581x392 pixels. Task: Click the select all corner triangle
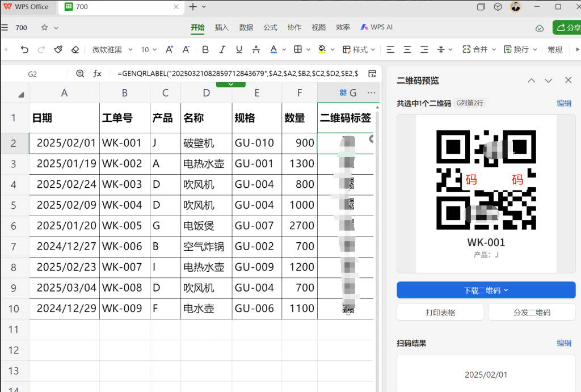tap(21, 95)
